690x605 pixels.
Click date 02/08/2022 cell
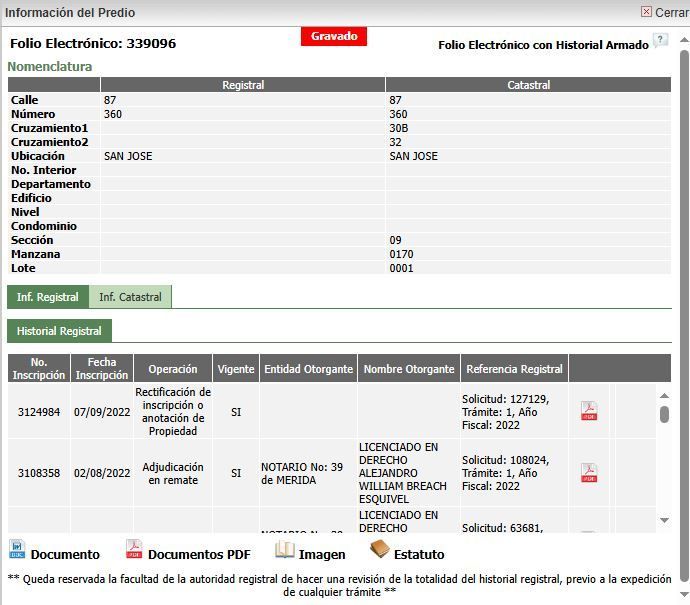coord(102,473)
